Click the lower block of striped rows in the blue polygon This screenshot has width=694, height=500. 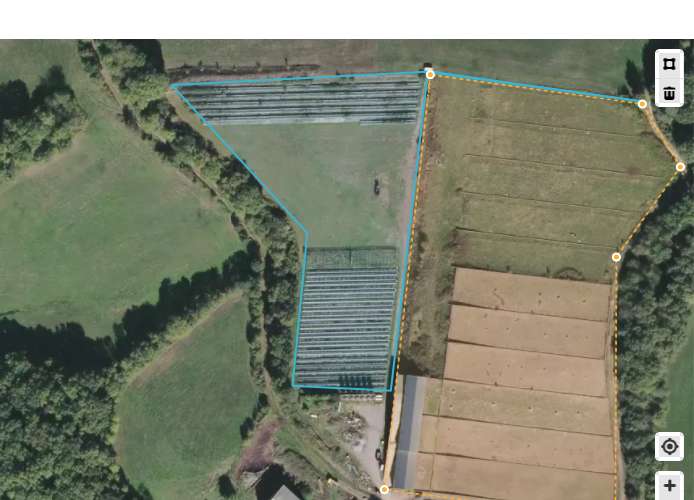tap(347, 318)
